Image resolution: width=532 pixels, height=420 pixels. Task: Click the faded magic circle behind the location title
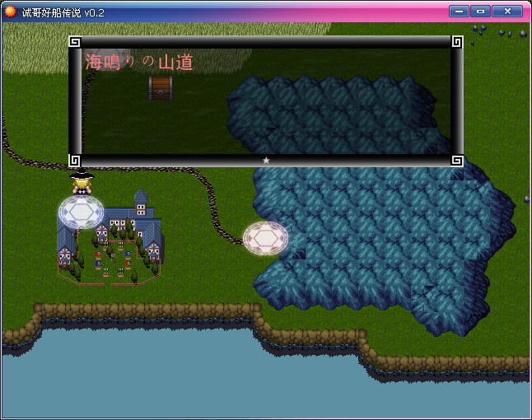click(107, 59)
